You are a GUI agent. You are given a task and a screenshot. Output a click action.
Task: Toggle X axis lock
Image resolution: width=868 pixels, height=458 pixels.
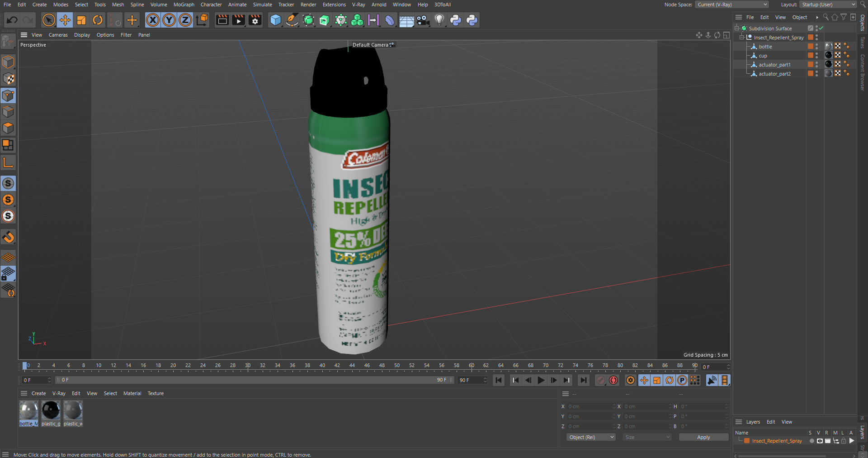click(x=153, y=20)
